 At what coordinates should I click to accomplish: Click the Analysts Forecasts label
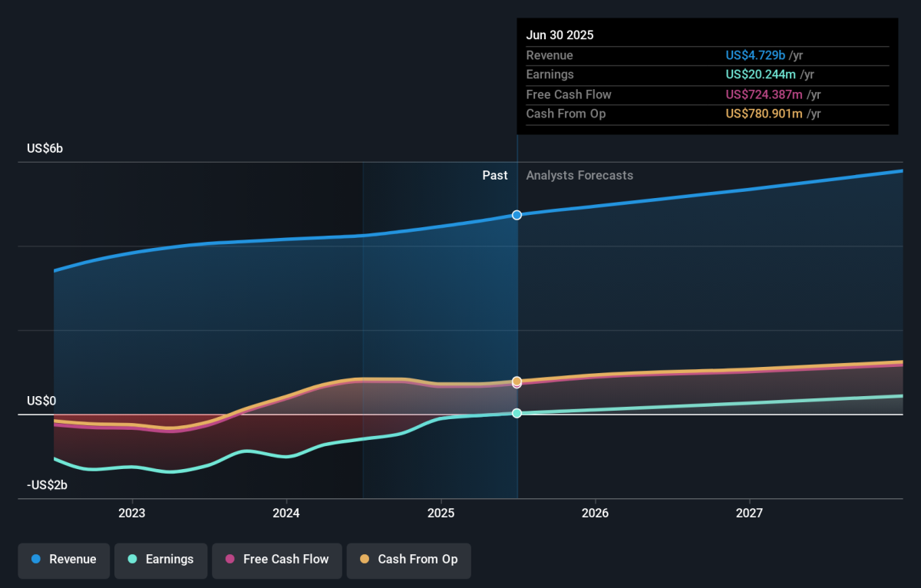pyautogui.click(x=579, y=176)
